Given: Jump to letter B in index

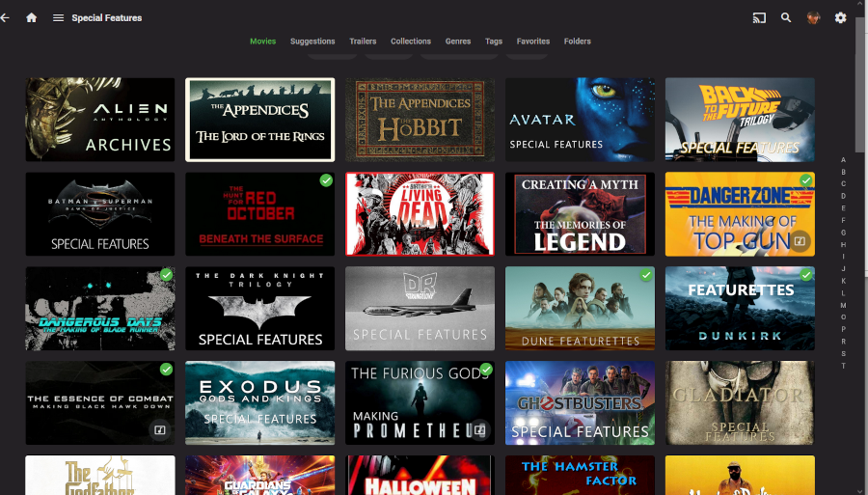Looking at the screenshot, I should pyautogui.click(x=843, y=172).
